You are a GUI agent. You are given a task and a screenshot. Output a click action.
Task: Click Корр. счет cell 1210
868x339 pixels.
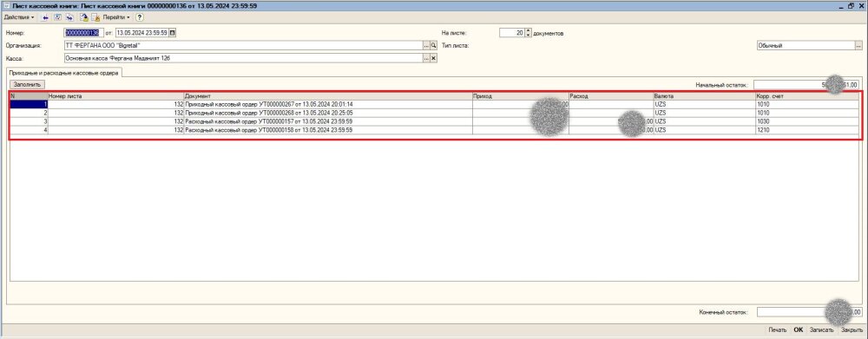807,130
